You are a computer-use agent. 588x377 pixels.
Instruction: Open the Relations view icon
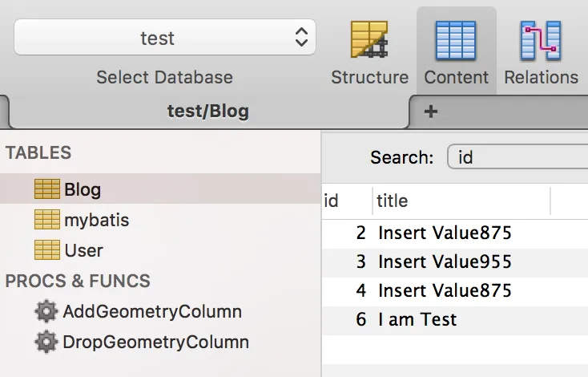coord(541,40)
